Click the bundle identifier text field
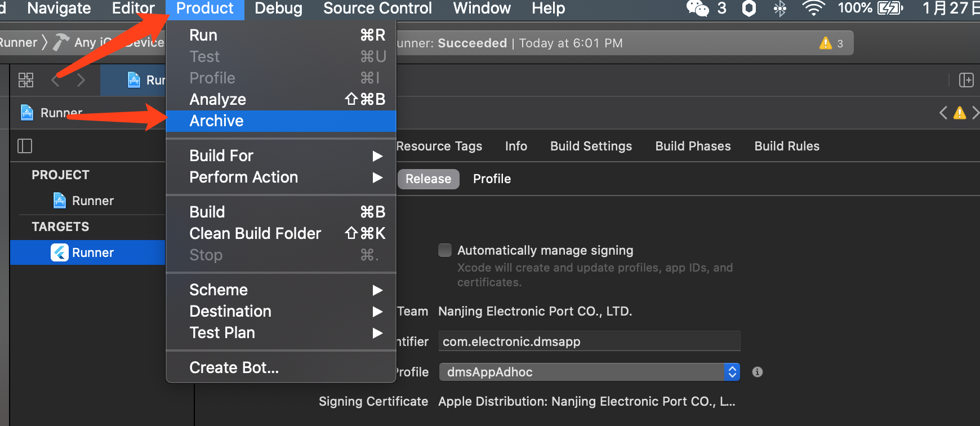980x426 pixels. tap(589, 341)
